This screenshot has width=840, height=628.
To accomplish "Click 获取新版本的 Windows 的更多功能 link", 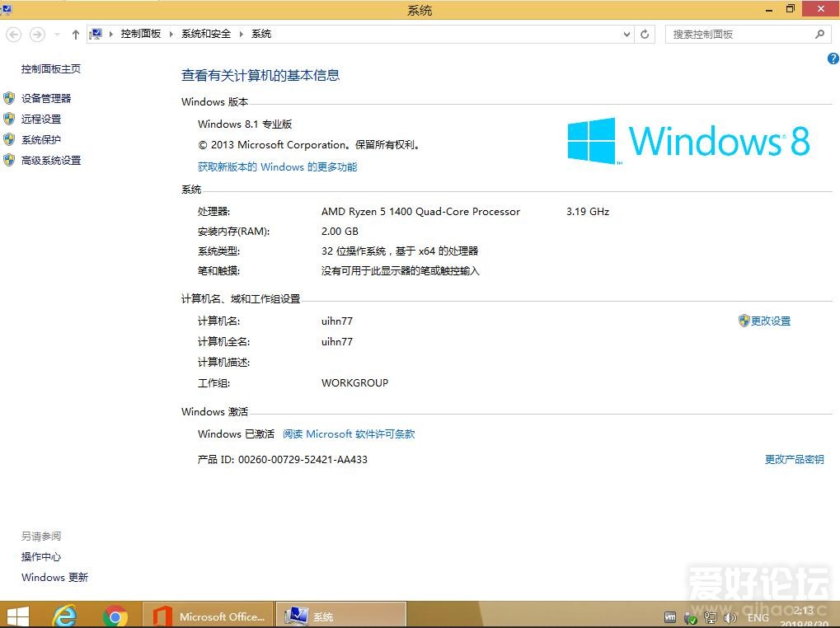I will coord(278,166).
